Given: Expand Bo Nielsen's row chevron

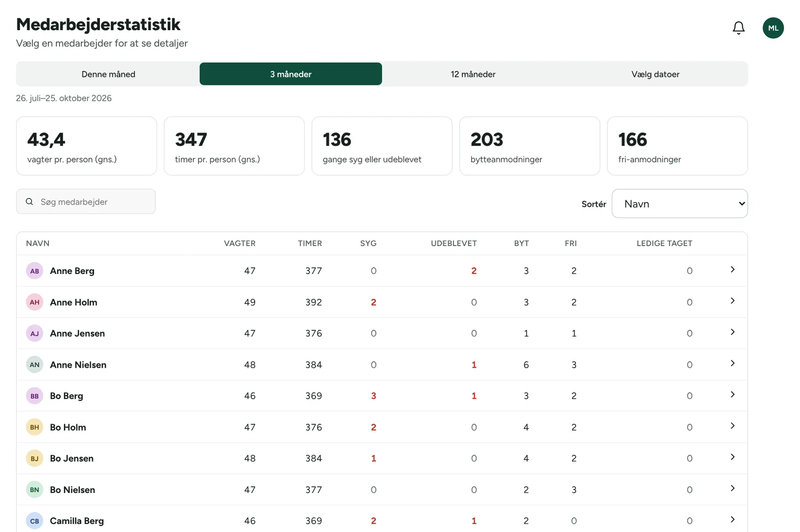Looking at the screenshot, I should tap(732, 488).
